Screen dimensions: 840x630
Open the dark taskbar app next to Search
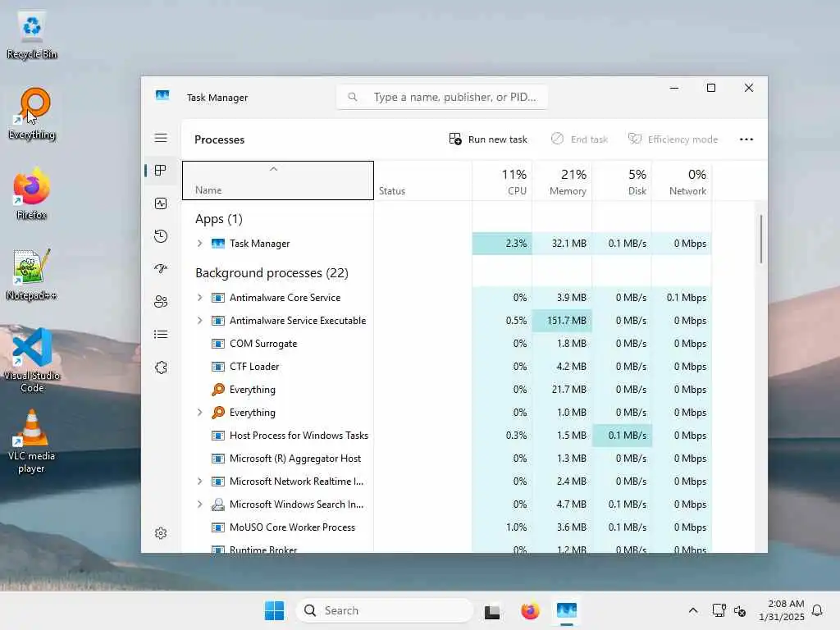coord(492,610)
